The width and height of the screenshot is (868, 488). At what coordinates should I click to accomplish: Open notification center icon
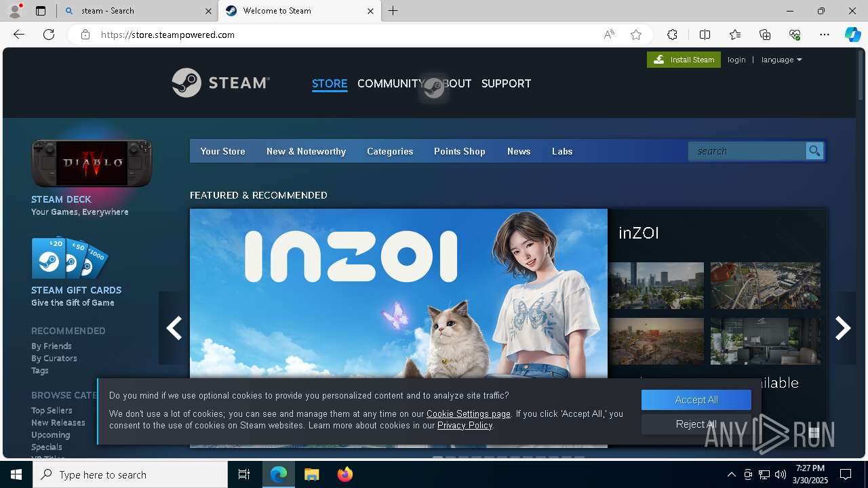(x=846, y=474)
